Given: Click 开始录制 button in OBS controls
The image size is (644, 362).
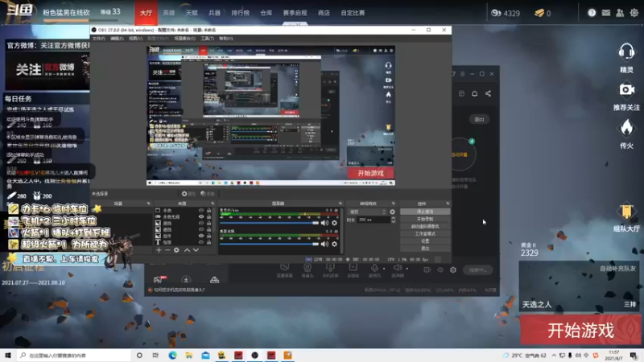Looking at the screenshot, I should (425, 219).
